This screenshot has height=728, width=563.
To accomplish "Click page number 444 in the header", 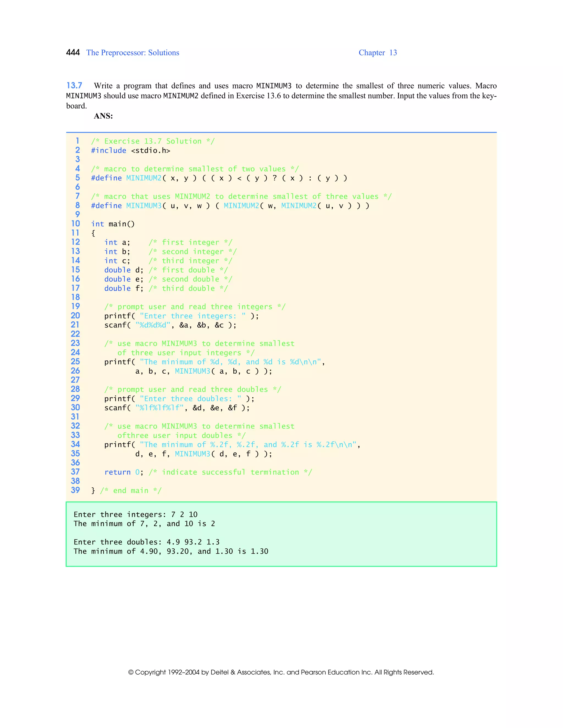I will click(x=73, y=53).
